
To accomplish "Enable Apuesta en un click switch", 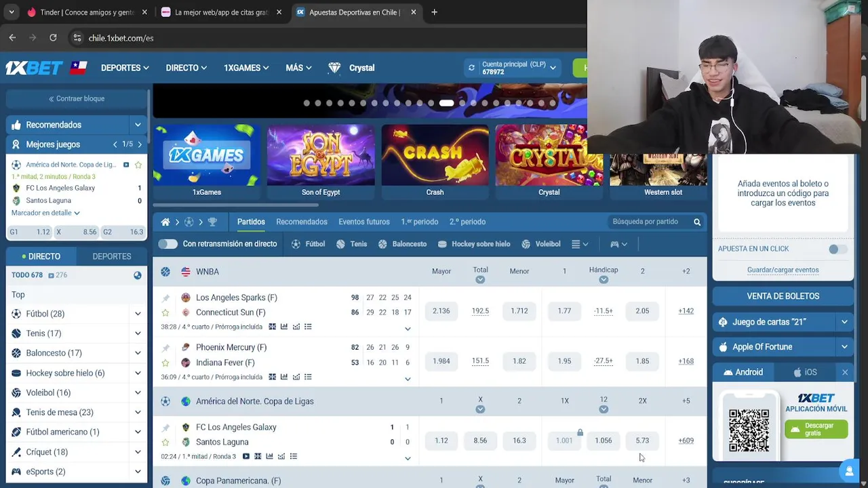I will point(837,249).
